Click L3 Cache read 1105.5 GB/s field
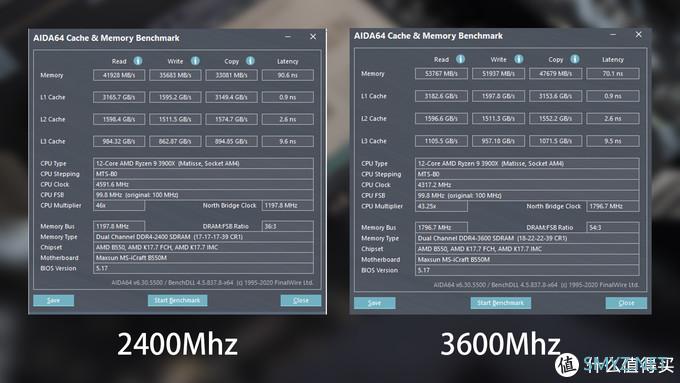Image resolution: width=680 pixels, height=383 pixels. tap(441, 141)
